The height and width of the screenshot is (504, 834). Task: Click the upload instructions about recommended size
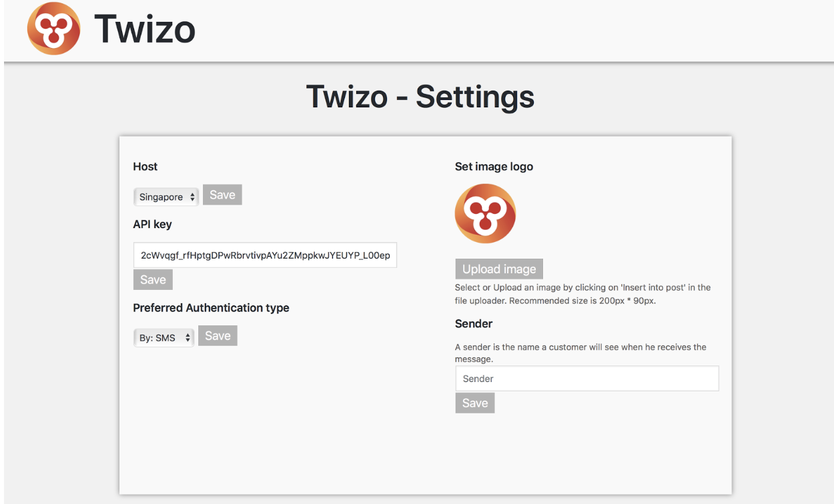tap(582, 294)
